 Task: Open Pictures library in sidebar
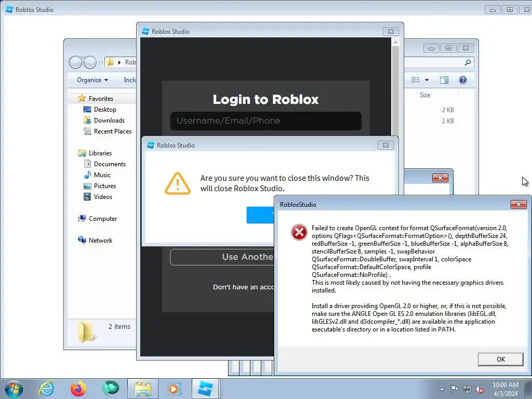point(104,186)
